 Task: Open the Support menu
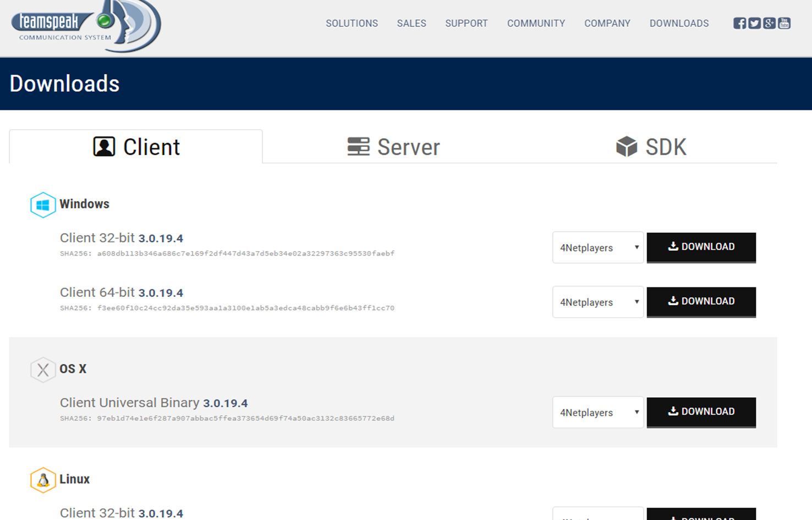point(466,23)
